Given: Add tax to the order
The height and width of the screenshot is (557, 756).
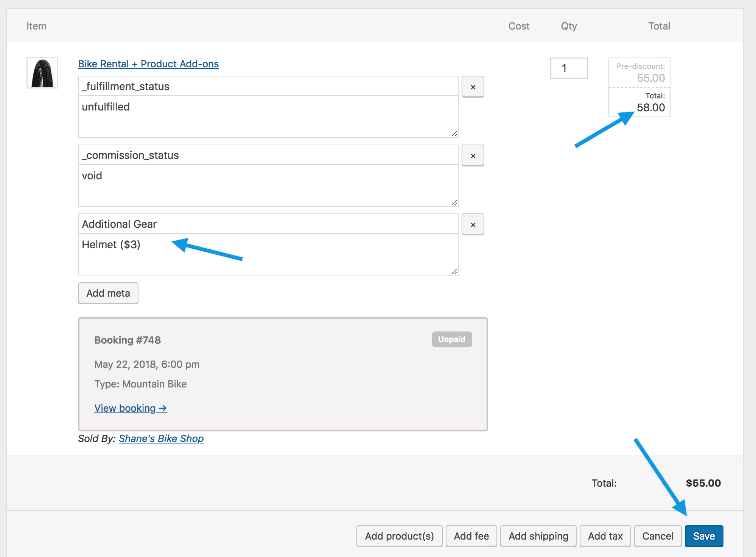Looking at the screenshot, I should (605, 536).
